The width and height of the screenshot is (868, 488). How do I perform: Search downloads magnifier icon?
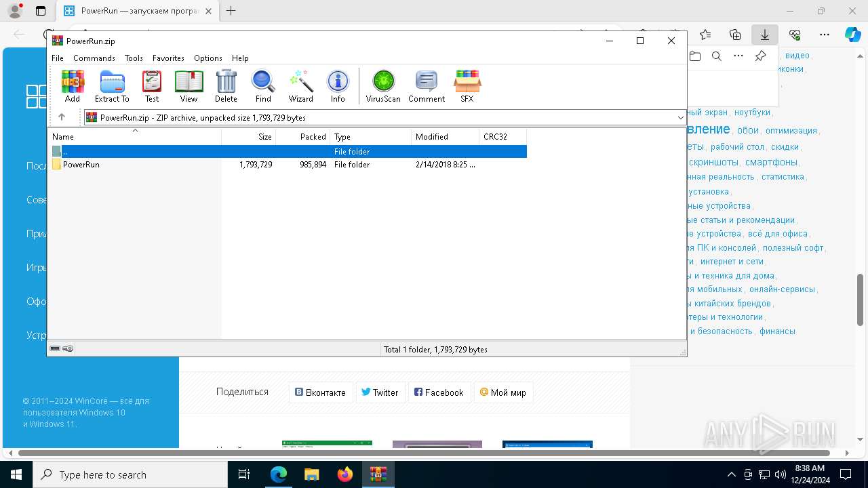[717, 56]
